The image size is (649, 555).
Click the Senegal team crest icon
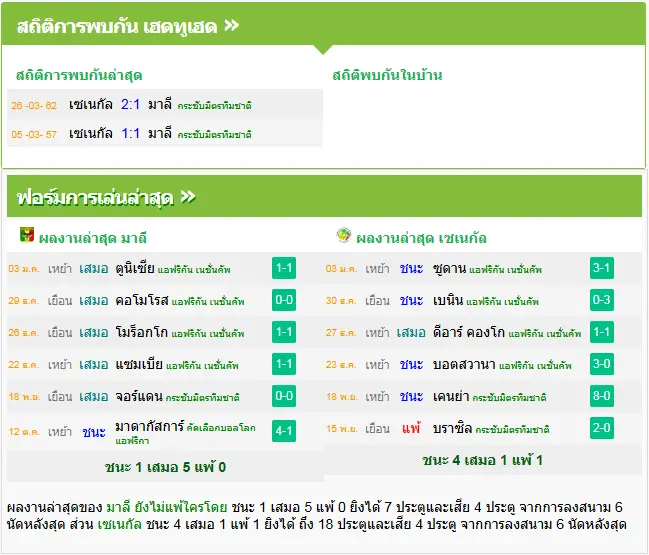coord(344,235)
